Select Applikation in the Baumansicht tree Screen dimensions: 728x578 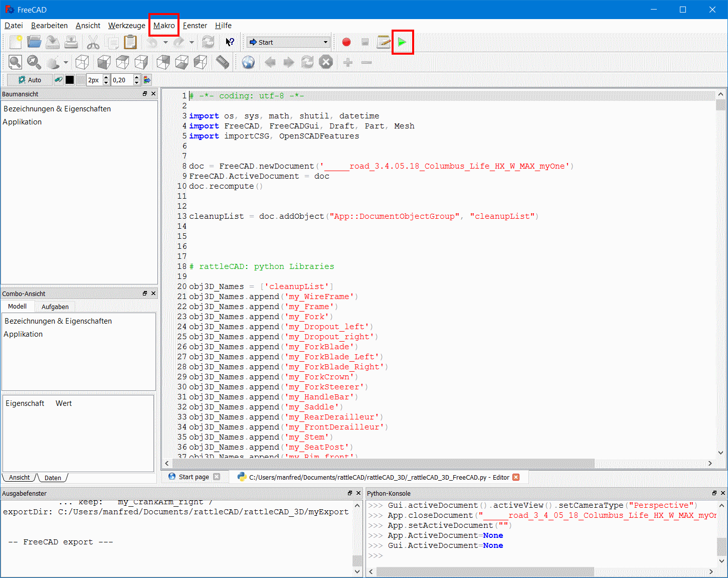click(22, 122)
